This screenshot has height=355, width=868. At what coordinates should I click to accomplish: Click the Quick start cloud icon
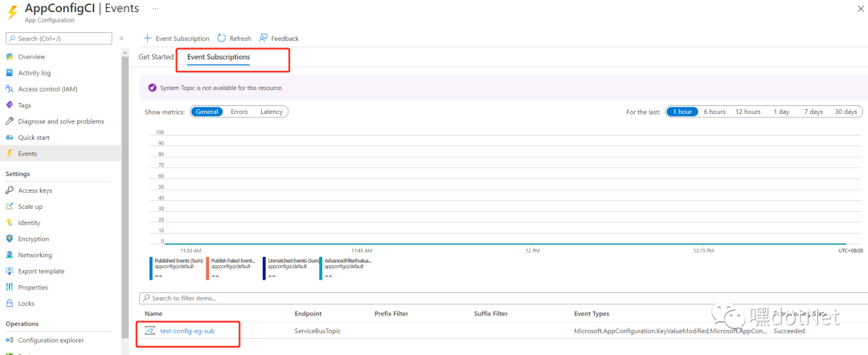[10, 137]
